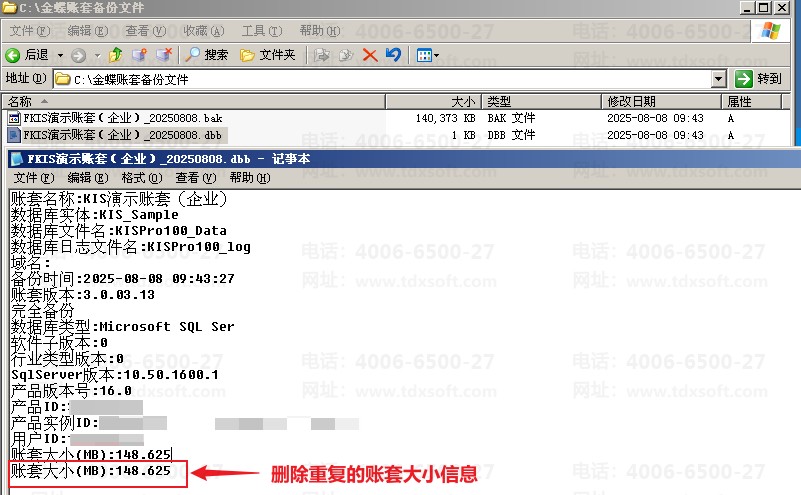The width and height of the screenshot is (801, 495).
Task: Click the line '数据库实体:KIS_Sample'
Action: (95, 215)
